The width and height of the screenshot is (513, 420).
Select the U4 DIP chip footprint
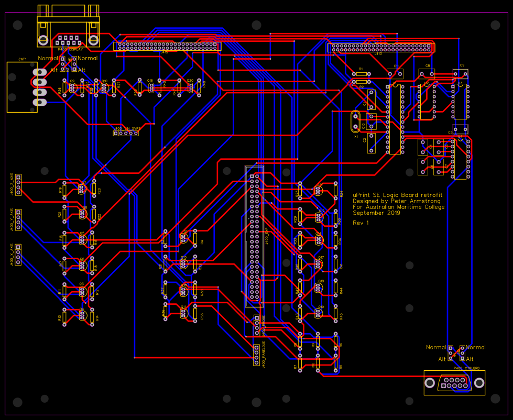[460, 159]
